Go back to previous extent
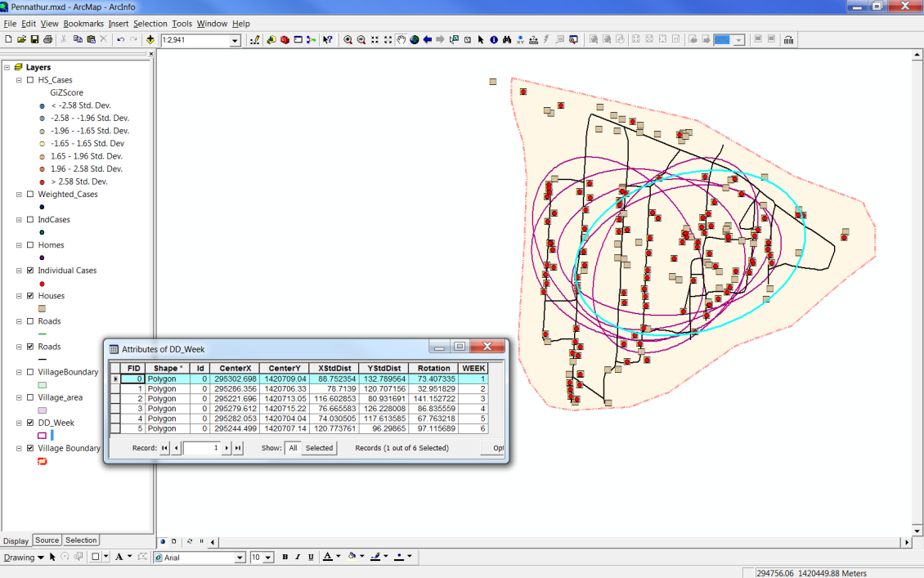Image resolution: width=924 pixels, height=578 pixels. click(428, 40)
